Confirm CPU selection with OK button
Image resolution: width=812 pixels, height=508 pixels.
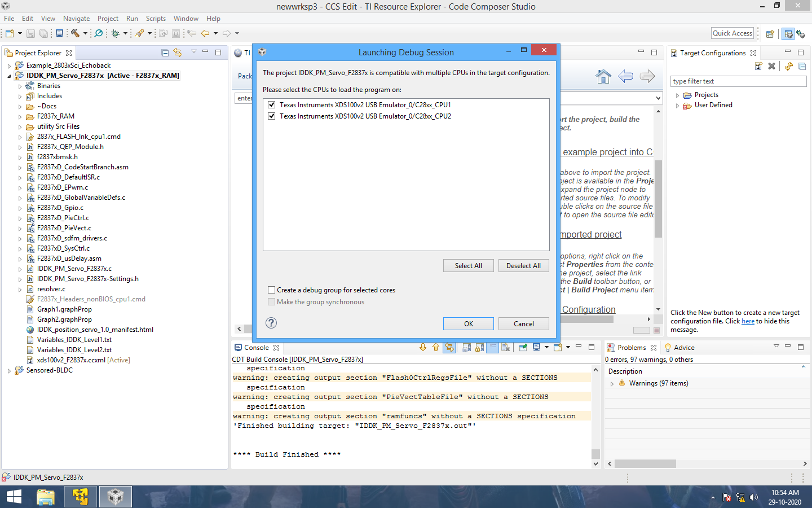coord(468,323)
